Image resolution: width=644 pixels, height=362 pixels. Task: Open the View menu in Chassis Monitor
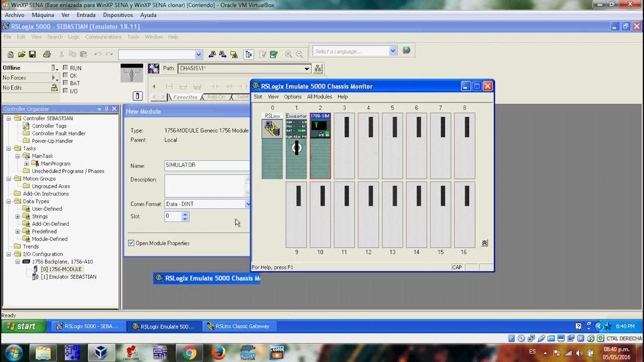(x=273, y=97)
